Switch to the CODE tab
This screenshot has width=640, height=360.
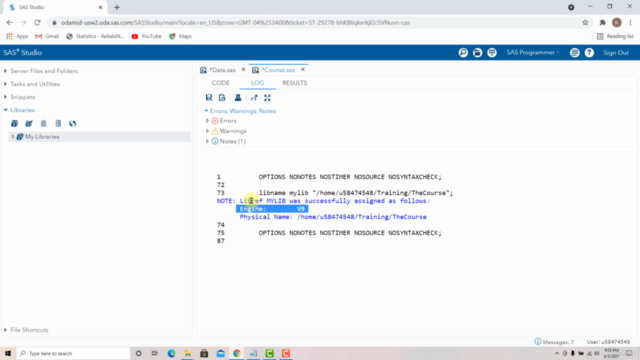point(221,83)
